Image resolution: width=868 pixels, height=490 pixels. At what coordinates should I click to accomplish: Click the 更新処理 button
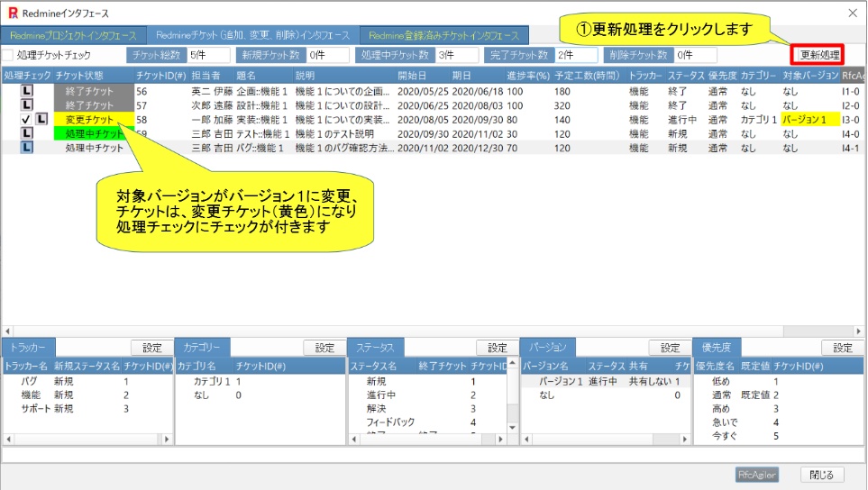coord(820,55)
